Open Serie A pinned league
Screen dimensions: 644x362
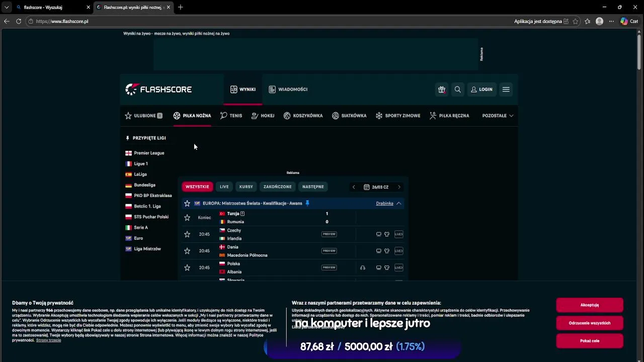click(x=137, y=228)
